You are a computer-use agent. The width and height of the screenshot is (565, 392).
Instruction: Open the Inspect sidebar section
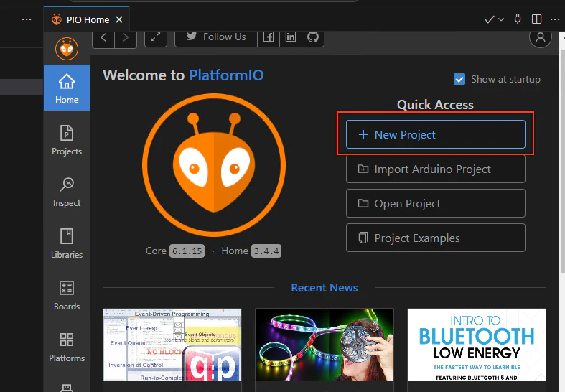pos(67,192)
